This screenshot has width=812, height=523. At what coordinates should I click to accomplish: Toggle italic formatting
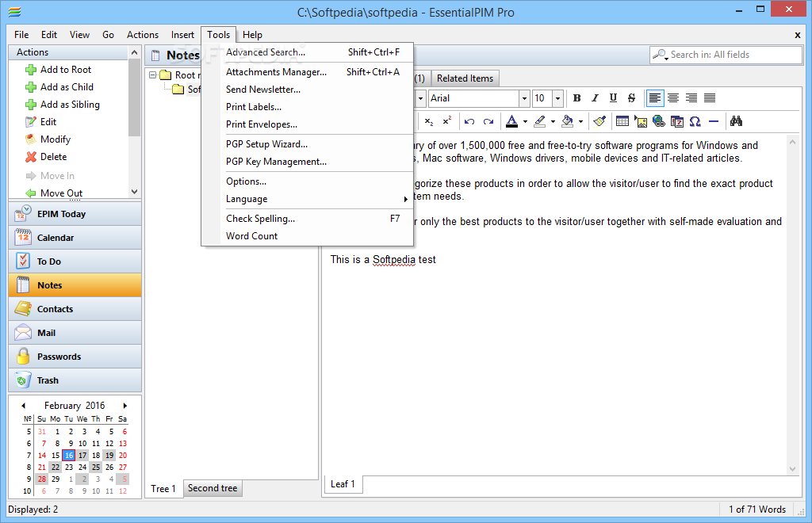(595, 97)
